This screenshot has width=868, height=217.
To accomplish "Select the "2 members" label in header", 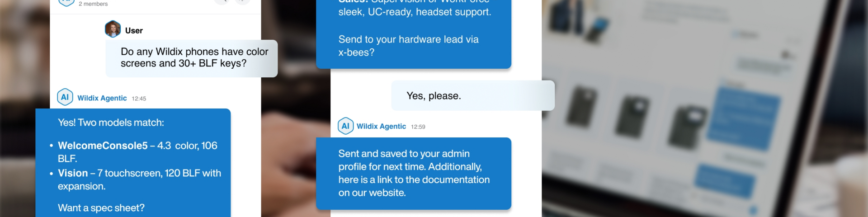I will tap(93, 4).
